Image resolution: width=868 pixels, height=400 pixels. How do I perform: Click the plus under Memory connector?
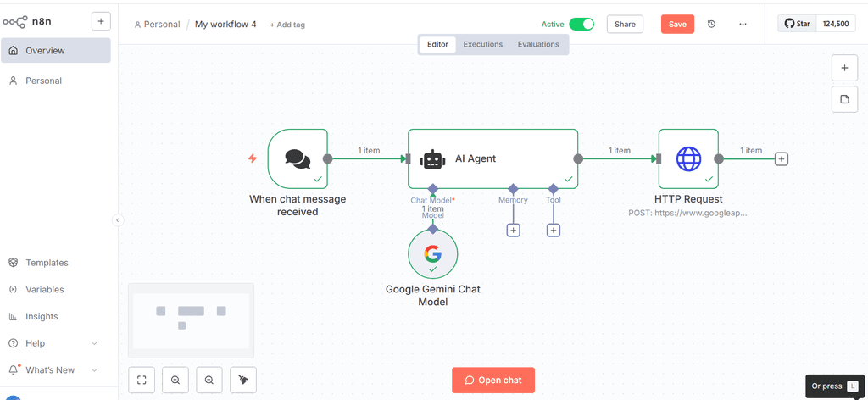coord(513,231)
